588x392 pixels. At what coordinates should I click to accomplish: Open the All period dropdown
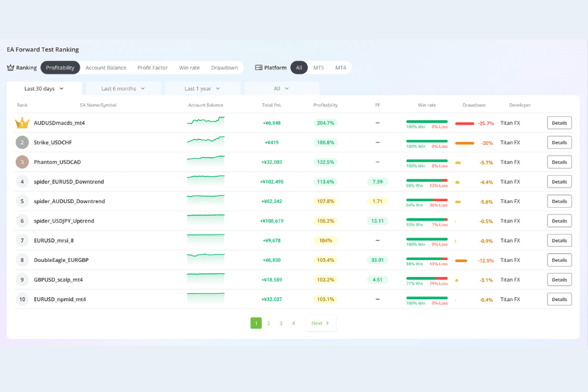pos(282,89)
